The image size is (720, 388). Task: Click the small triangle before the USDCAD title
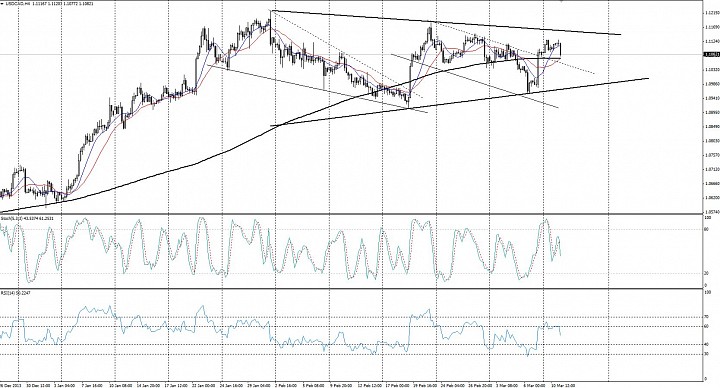pyautogui.click(x=2, y=4)
